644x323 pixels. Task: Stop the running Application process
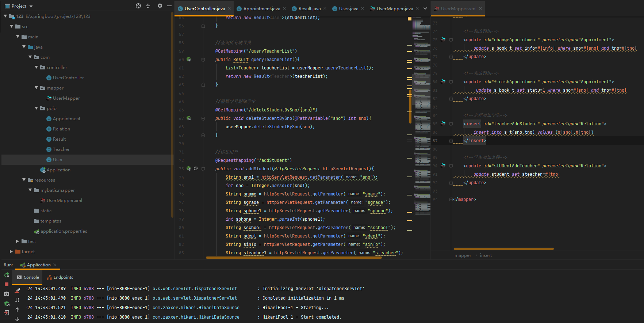7,284
